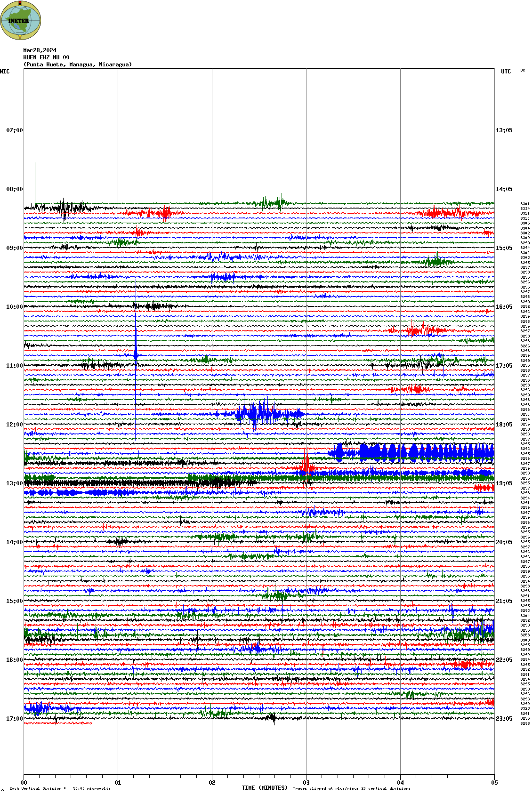532x795 pixels.
Task: Select the Mar28,2024 date text
Action: (40, 50)
